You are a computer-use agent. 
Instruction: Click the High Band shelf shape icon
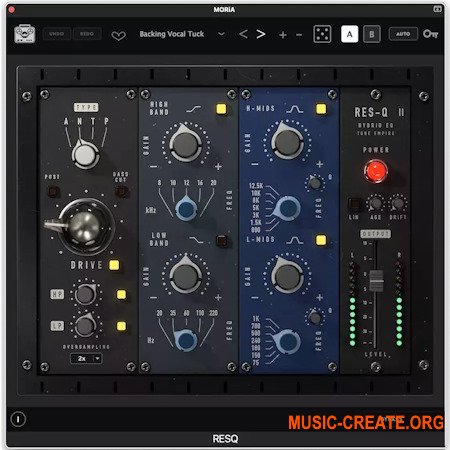[x=194, y=109]
